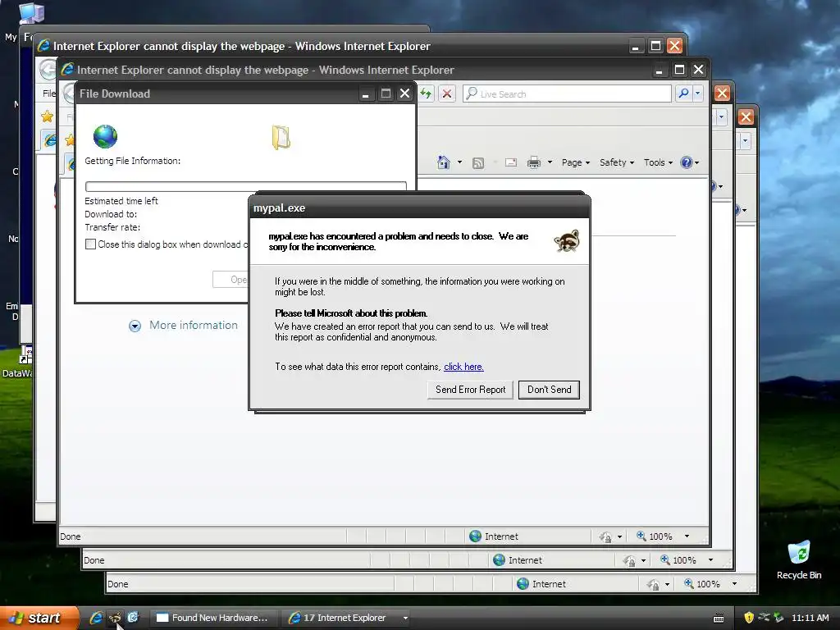840x630 pixels.
Task: Toggle 'Close this dialog box when download' checkbox
Action: pos(90,244)
